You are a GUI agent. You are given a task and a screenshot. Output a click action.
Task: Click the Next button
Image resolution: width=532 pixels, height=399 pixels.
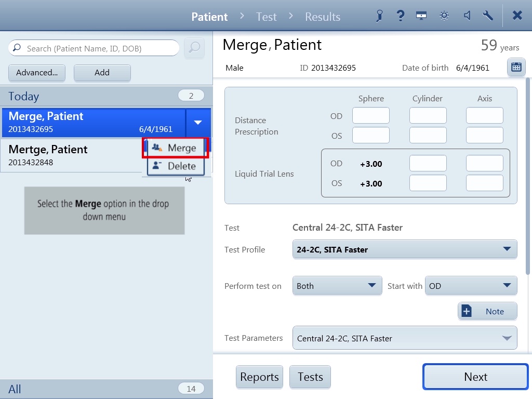(x=474, y=377)
